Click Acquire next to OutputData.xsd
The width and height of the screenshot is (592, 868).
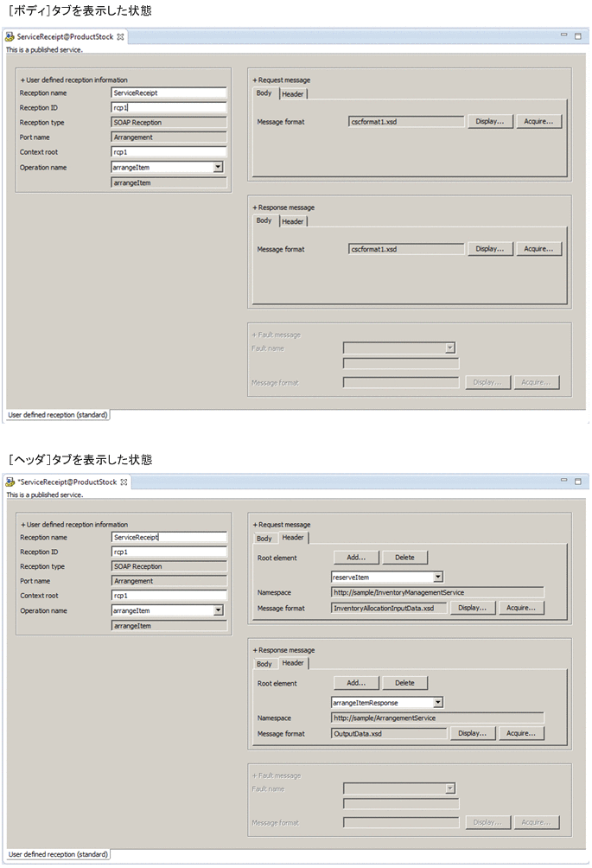coord(520,733)
